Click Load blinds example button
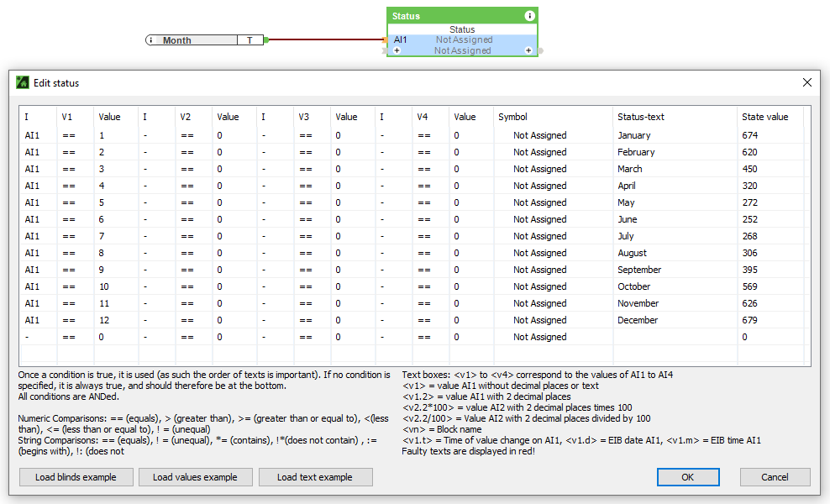The width and height of the screenshot is (830, 504). coord(76,477)
